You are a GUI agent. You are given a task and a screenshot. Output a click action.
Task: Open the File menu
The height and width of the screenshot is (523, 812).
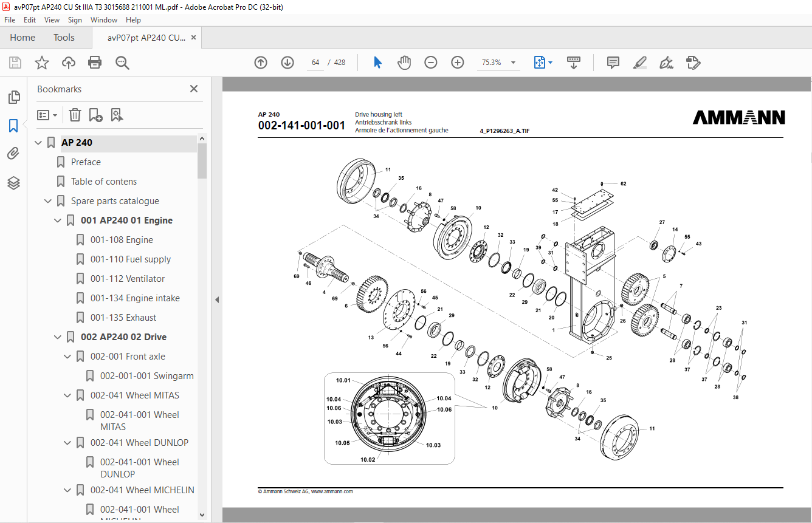[10, 20]
